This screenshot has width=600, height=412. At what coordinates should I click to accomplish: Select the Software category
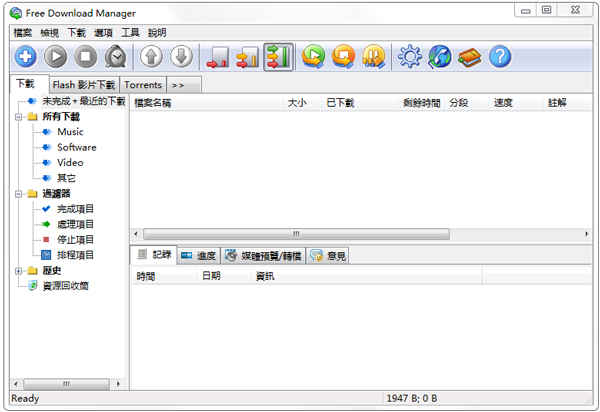77,147
